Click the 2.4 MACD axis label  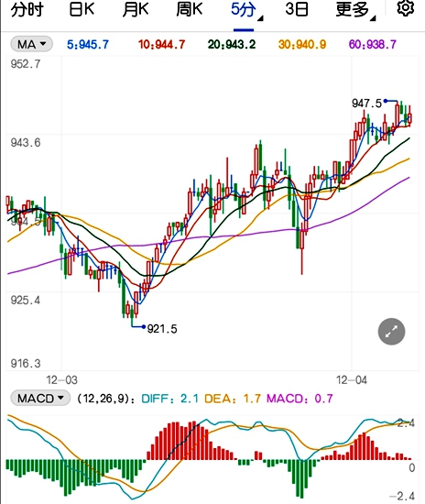(406, 423)
